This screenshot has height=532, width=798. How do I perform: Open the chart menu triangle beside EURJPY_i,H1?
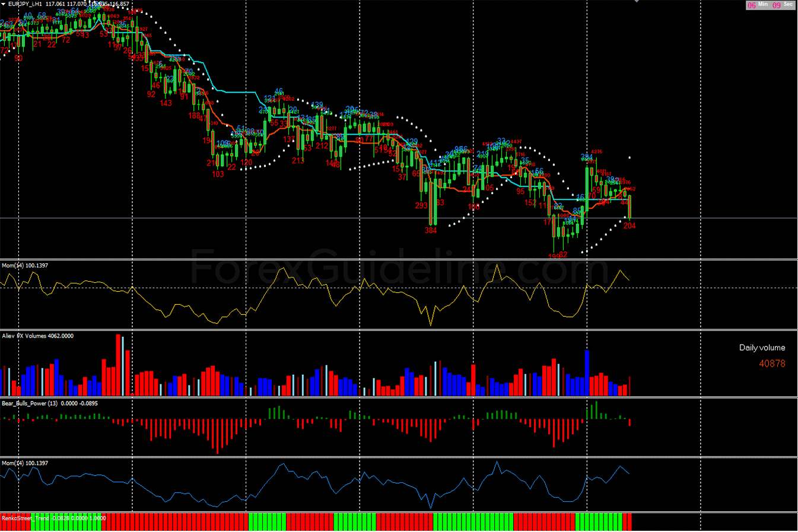click(x=4, y=4)
